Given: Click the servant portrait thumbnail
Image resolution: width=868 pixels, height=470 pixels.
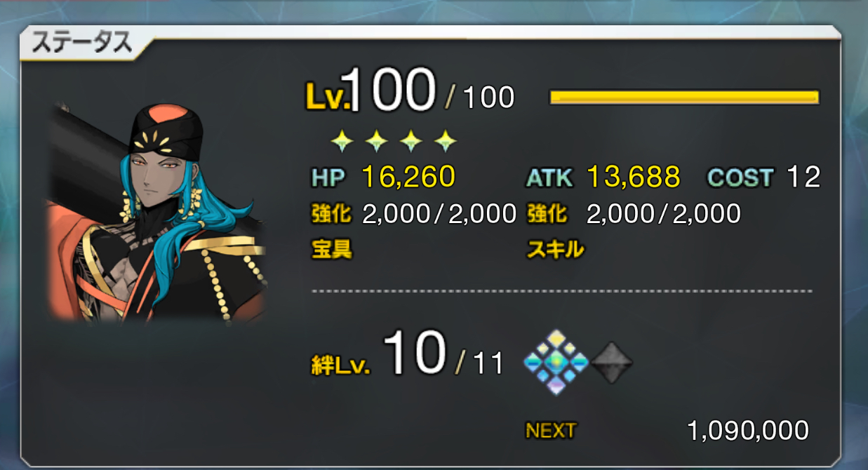Looking at the screenshot, I should (x=156, y=212).
